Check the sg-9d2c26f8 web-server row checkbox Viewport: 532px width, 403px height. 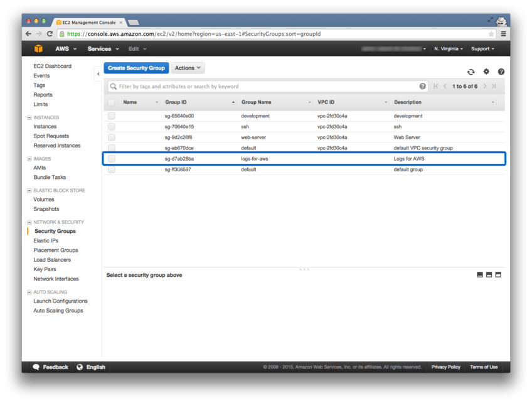112,137
